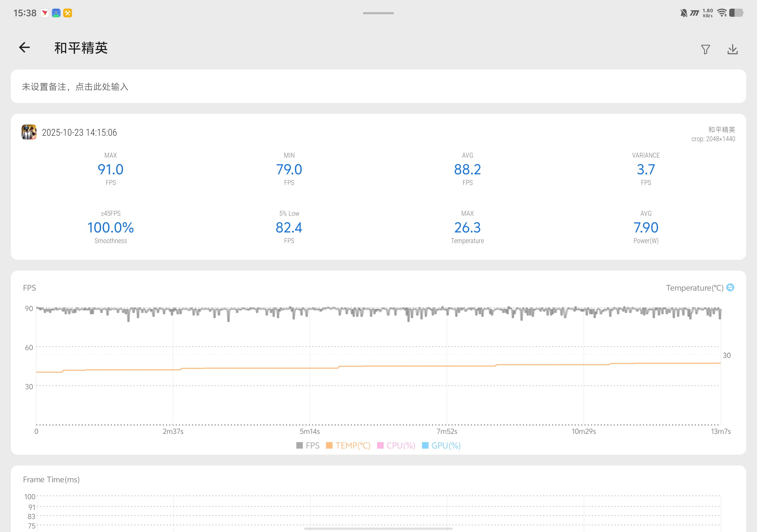Tap the horizontal scrollbar at the bottom

tap(378, 529)
